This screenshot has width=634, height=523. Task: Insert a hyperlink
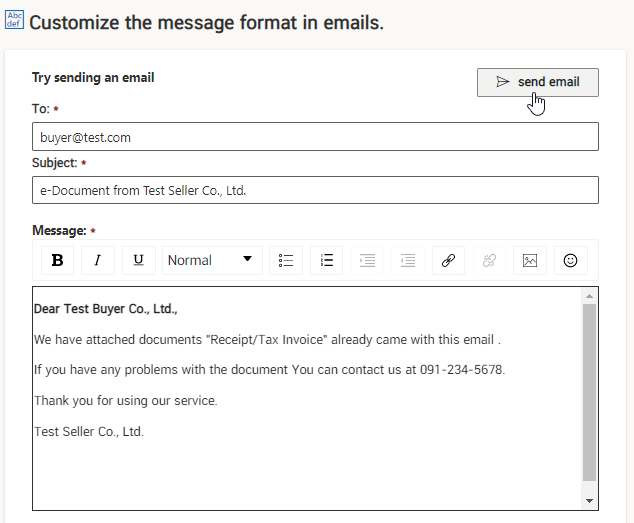coord(448,260)
